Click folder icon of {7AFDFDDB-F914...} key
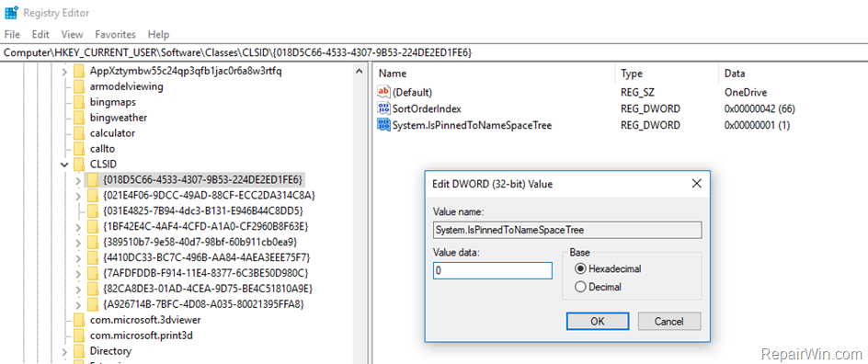The width and height of the screenshot is (868, 364). click(x=93, y=273)
